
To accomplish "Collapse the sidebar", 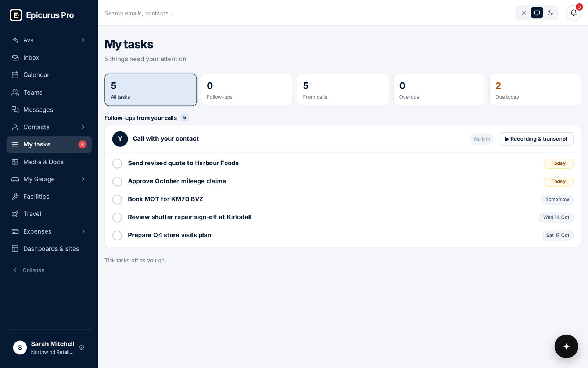I will tap(29, 270).
